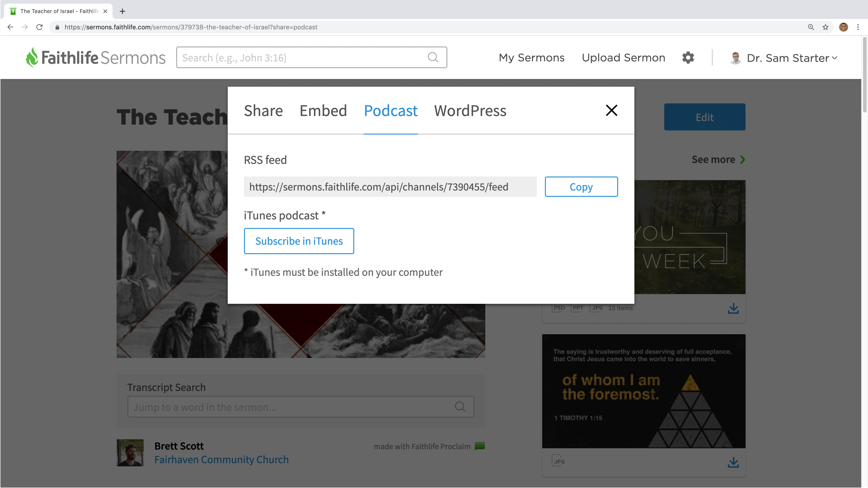Click the Edit sermon button

coord(705,117)
